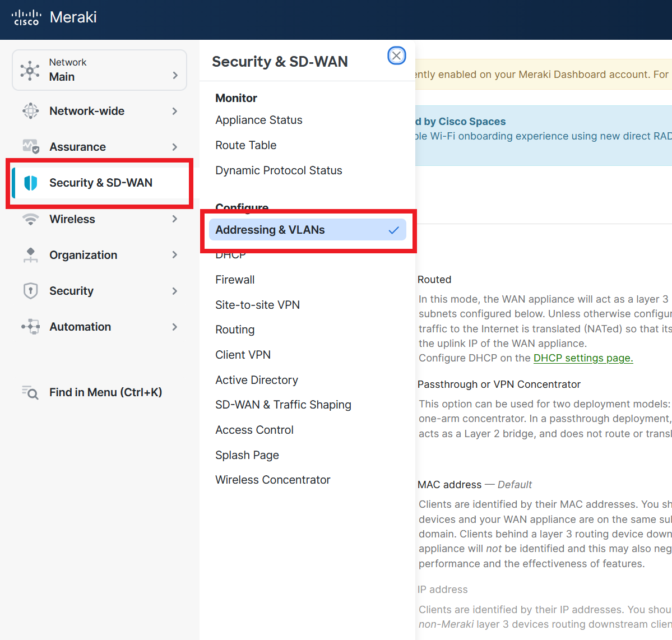The height and width of the screenshot is (640, 672).
Task: Open Dynamic Protocol Status
Action: click(279, 170)
